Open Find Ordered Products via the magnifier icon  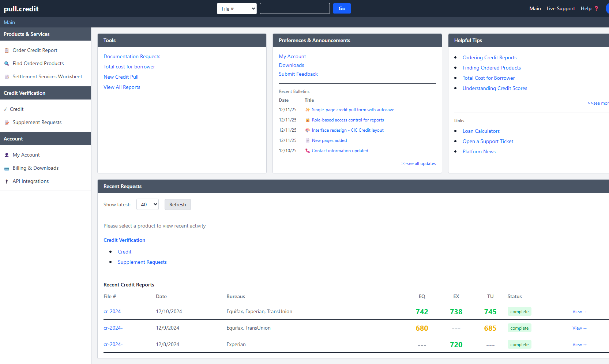(x=7, y=63)
